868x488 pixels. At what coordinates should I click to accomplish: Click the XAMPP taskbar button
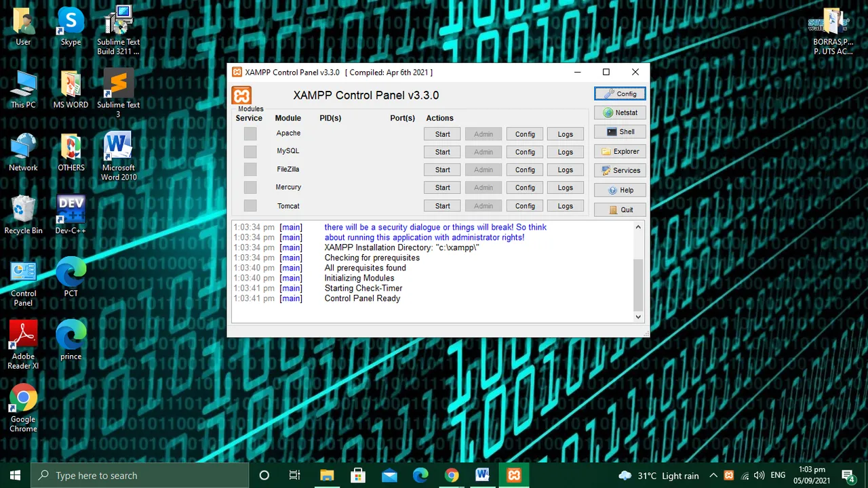[x=514, y=475]
